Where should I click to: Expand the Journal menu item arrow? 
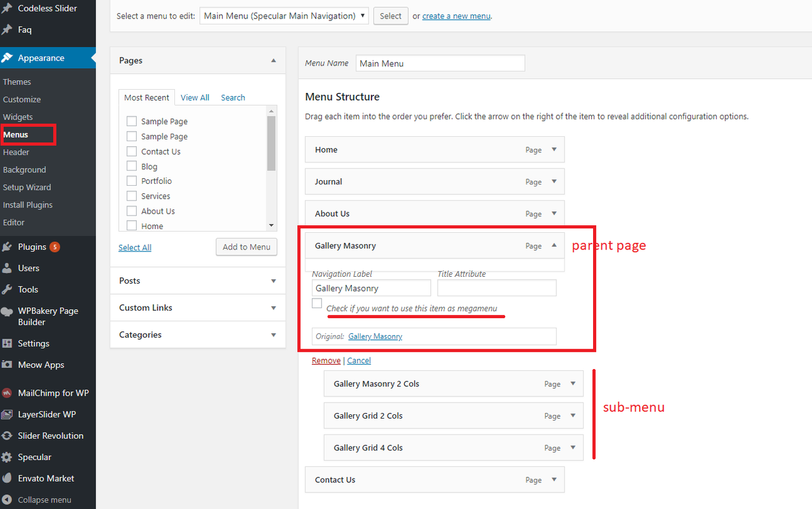tap(554, 181)
